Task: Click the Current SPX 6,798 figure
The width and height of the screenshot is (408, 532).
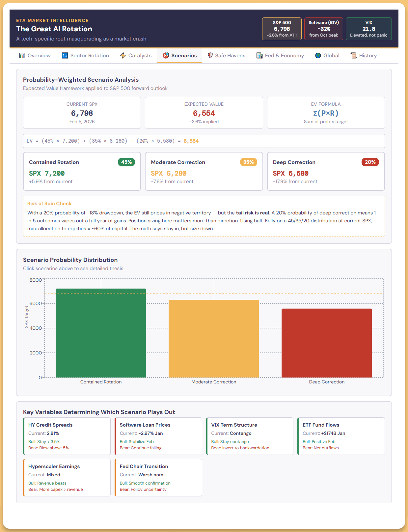Action: [82, 113]
